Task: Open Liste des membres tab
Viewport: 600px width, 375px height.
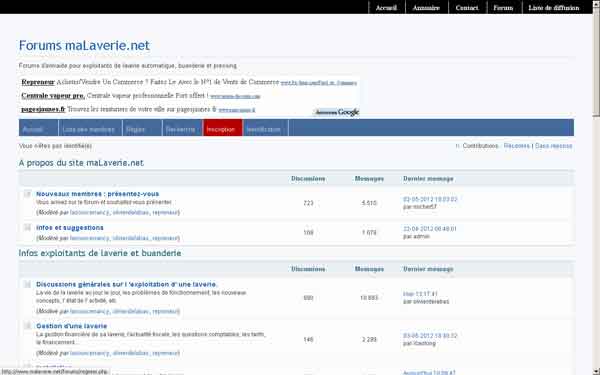Action: click(89, 129)
